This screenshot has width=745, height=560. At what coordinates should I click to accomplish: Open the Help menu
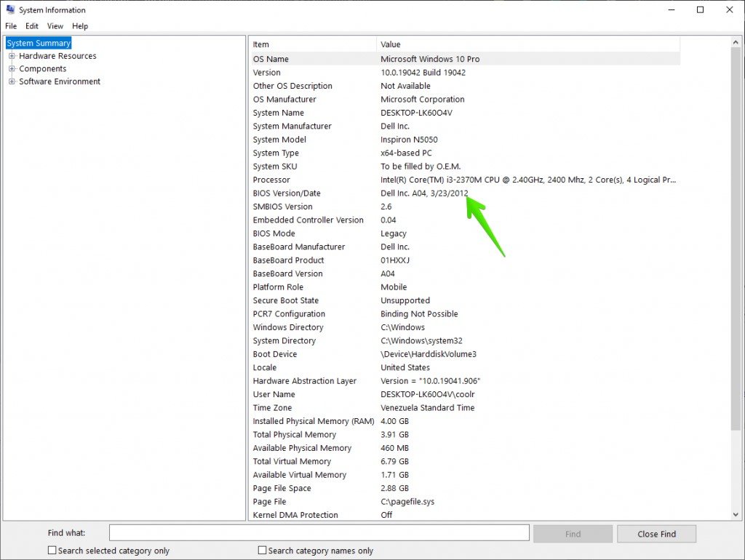click(x=80, y=26)
